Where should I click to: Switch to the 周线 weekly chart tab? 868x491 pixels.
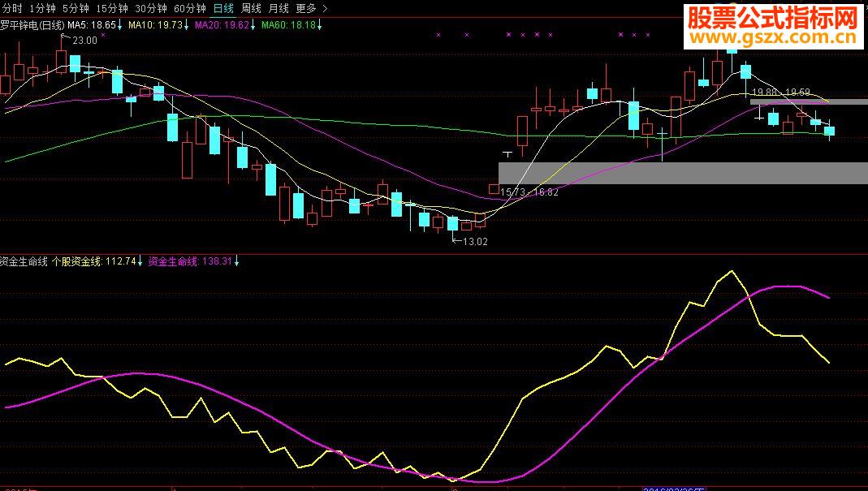click(251, 8)
